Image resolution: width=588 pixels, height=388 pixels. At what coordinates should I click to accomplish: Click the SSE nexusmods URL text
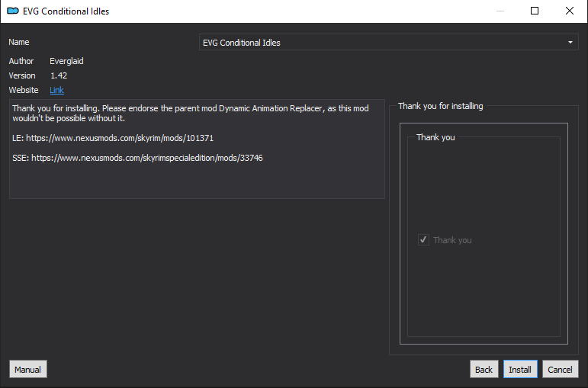pyautogui.click(x=147, y=158)
